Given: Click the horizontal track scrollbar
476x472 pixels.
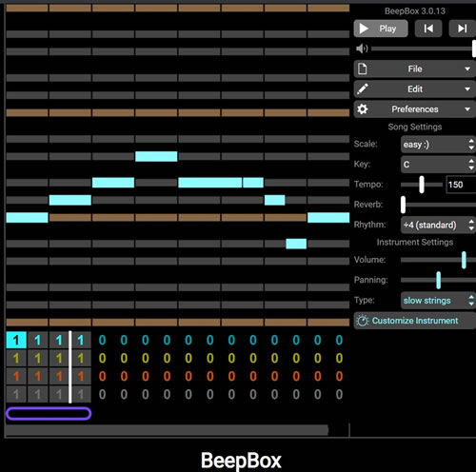Looking at the screenshot, I should coord(167,430).
